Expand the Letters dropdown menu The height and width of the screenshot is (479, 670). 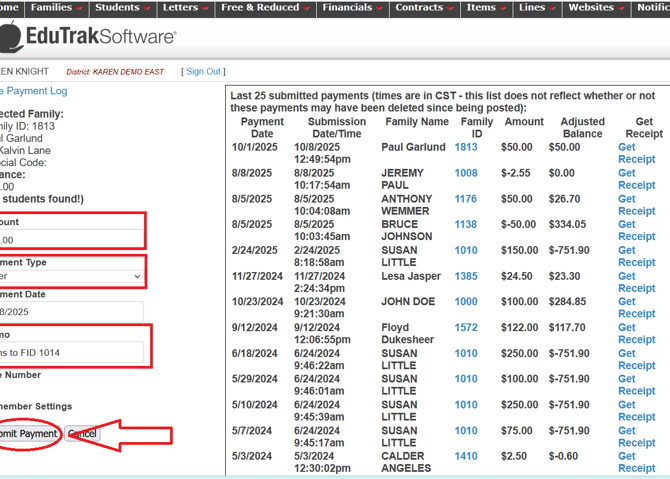pos(185,8)
